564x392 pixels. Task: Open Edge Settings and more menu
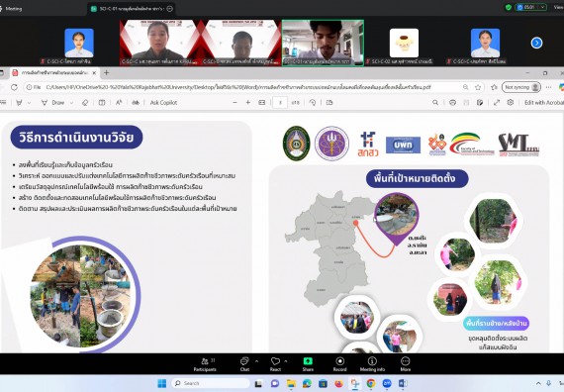pos(548,87)
